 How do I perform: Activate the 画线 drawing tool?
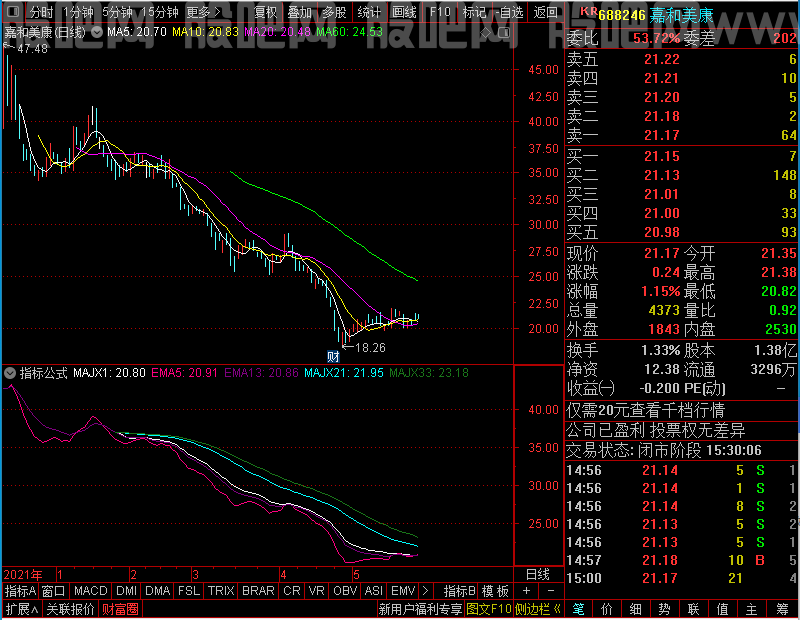[404, 12]
